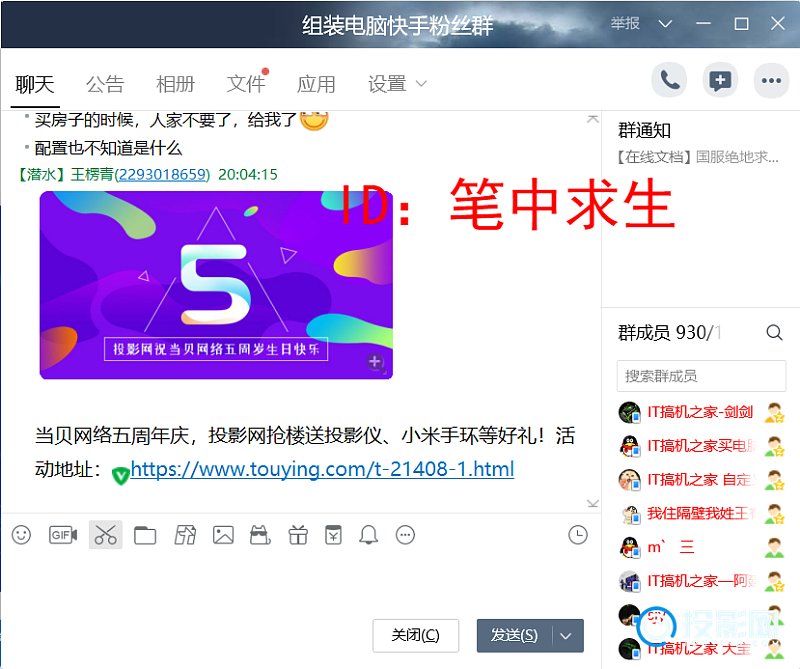Open the purple number 5 anniversary image

coord(216,285)
